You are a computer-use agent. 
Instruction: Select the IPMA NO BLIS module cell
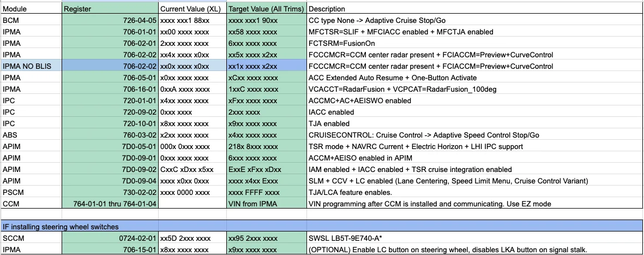pyautogui.click(x=31, y=66)
